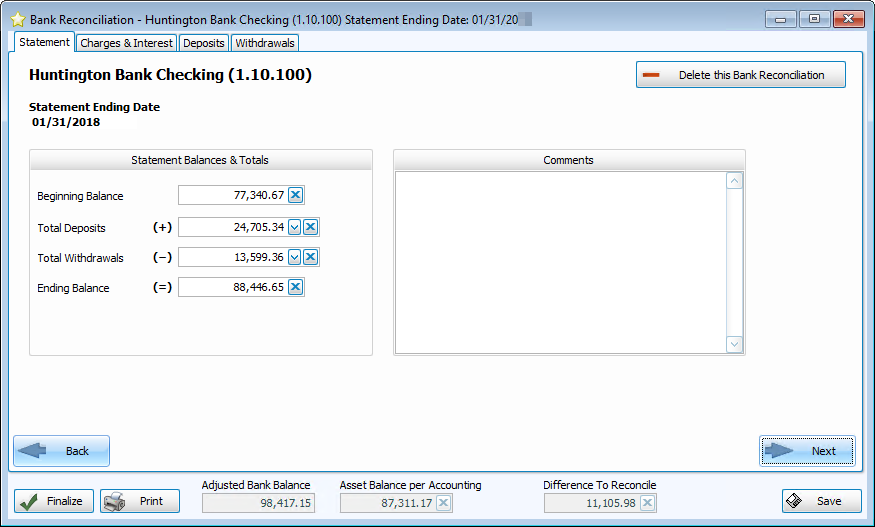Click the X beside Difference To Reconcile
The height and width of the screenshot is (527, 875).
coord(648,503)
